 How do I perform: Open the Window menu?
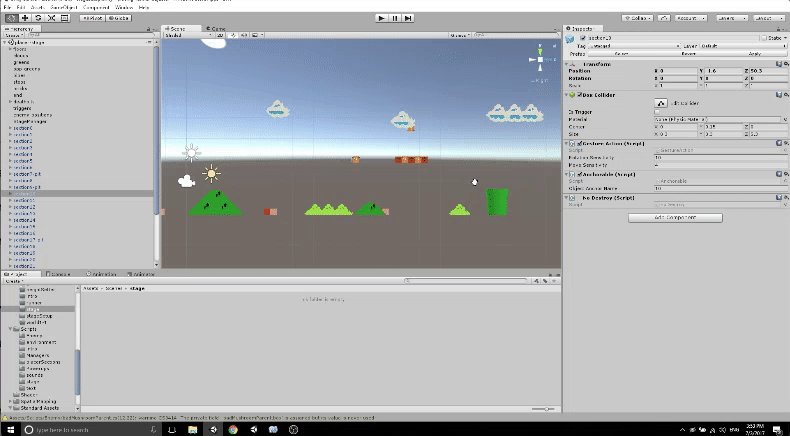pyautogui.click(x=124, y=8)
